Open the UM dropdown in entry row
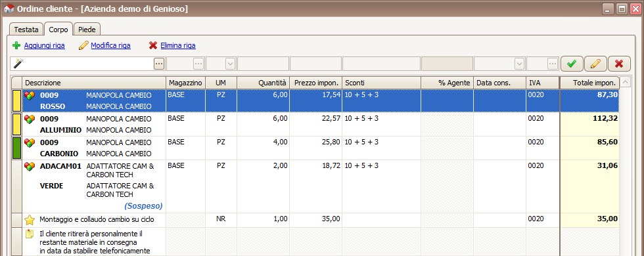Viewport: 644px width, 256px height. 230,64
